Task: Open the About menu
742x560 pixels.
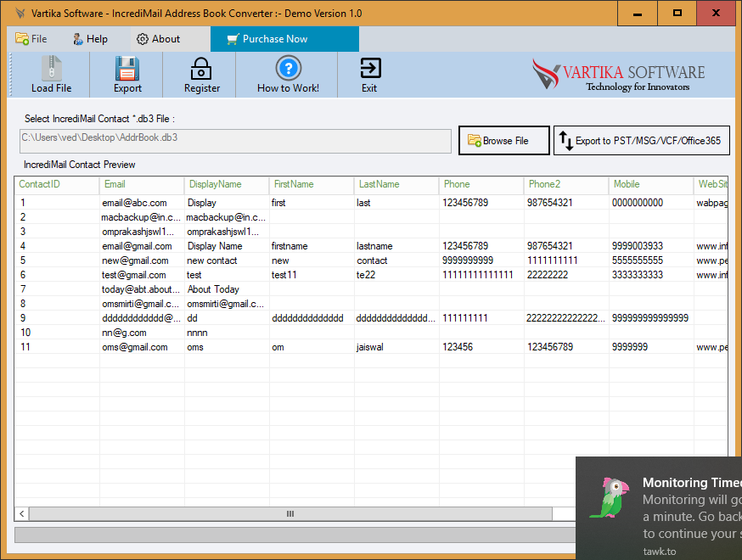Action: [159, 39]
